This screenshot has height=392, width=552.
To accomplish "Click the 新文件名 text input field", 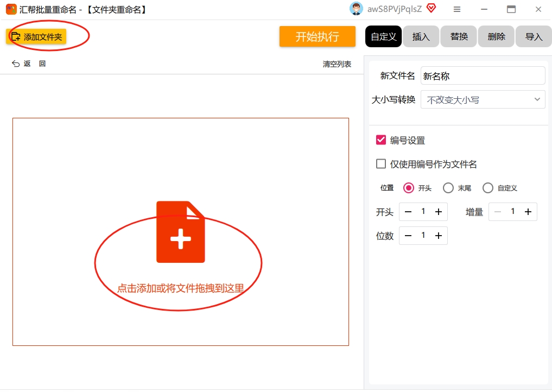I will point(483,75).
